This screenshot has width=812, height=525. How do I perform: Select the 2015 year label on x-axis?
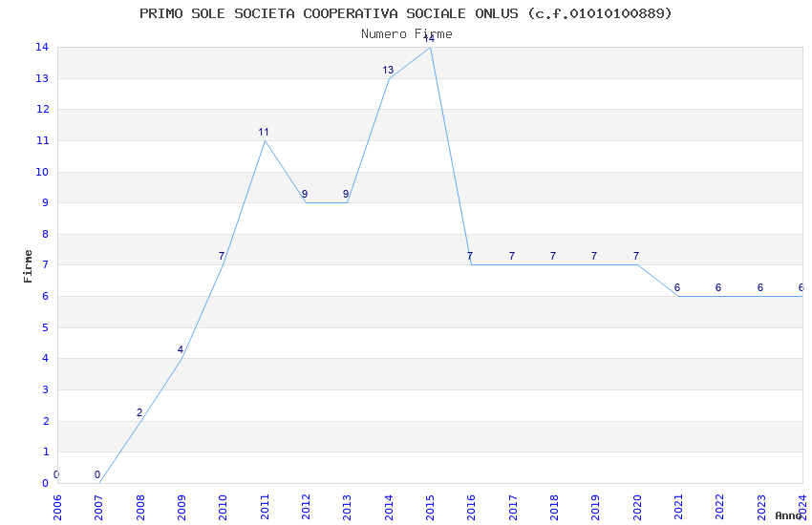click(x=430, y=507)
